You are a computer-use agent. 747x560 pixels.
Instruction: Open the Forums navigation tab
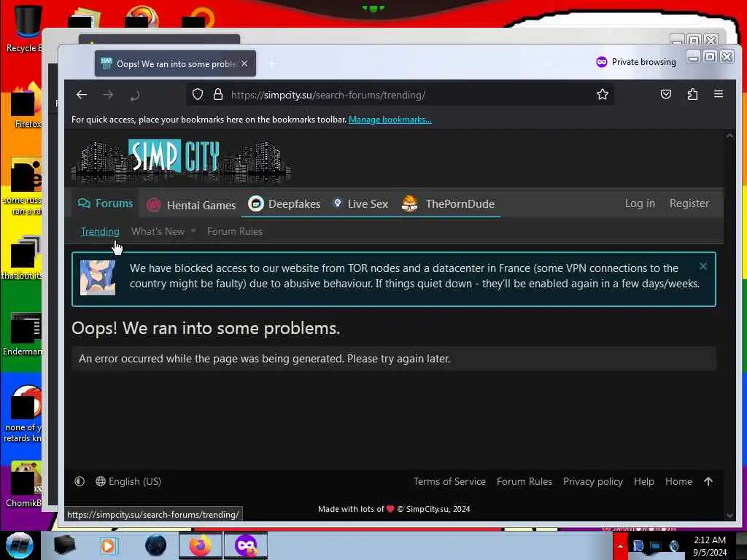click(x=105, y=203)
